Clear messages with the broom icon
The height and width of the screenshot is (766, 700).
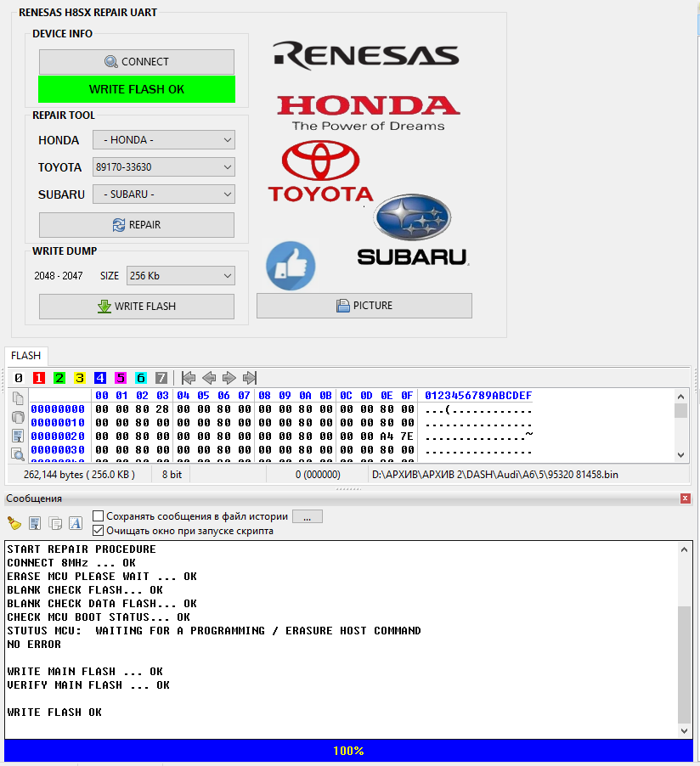tap(14, 523)
